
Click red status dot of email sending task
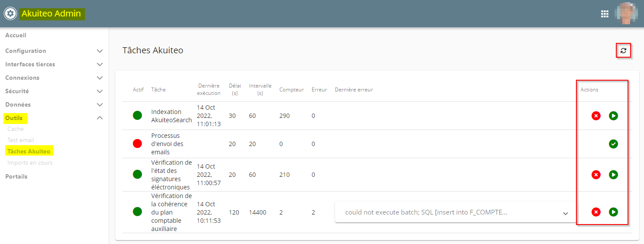pos(137,144)
